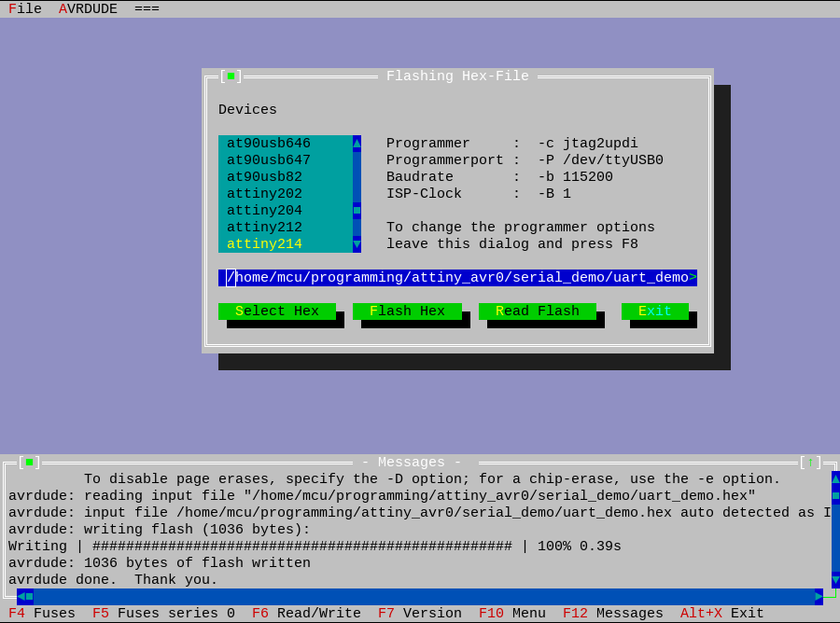Image resolution: width=840 pixels, height=623 pixels.
Task: Click F10 Menu in the status bar
Action: 512,613
